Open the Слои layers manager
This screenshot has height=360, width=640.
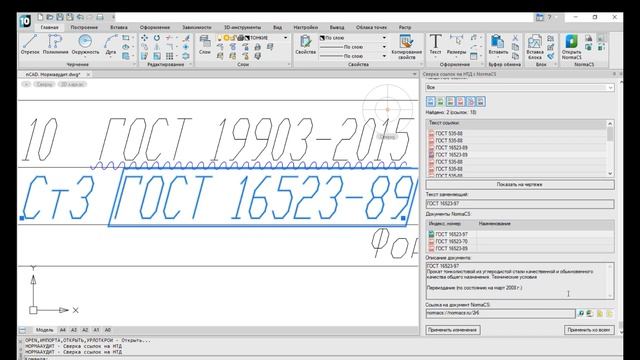pos(205,44)
